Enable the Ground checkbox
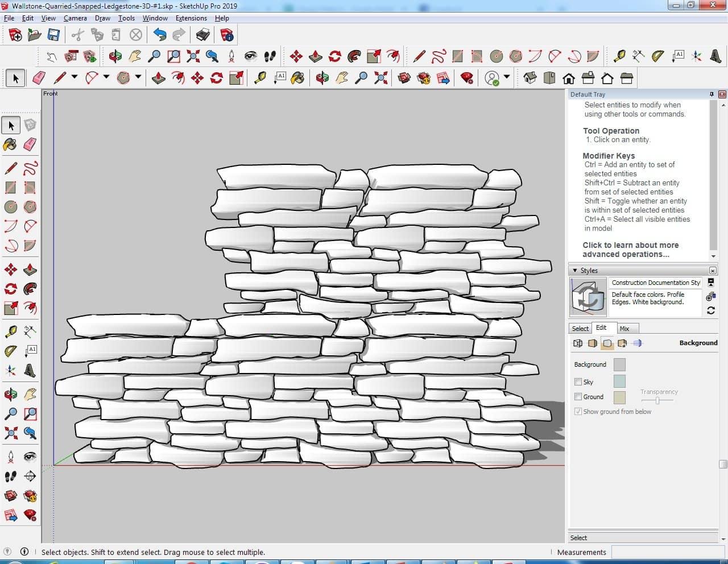Image resolution: width=728 pixels, height=564 pixels. 578,397
